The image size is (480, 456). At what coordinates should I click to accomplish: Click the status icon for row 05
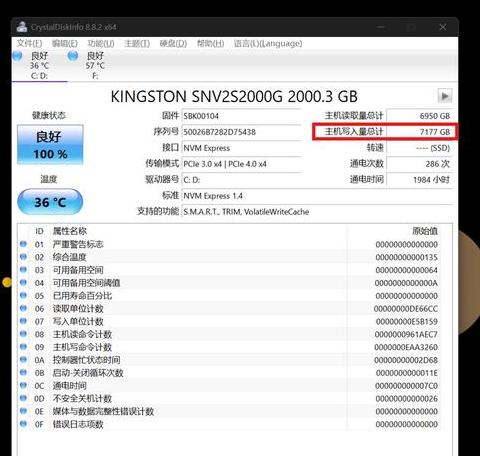[x=23, y=295]
